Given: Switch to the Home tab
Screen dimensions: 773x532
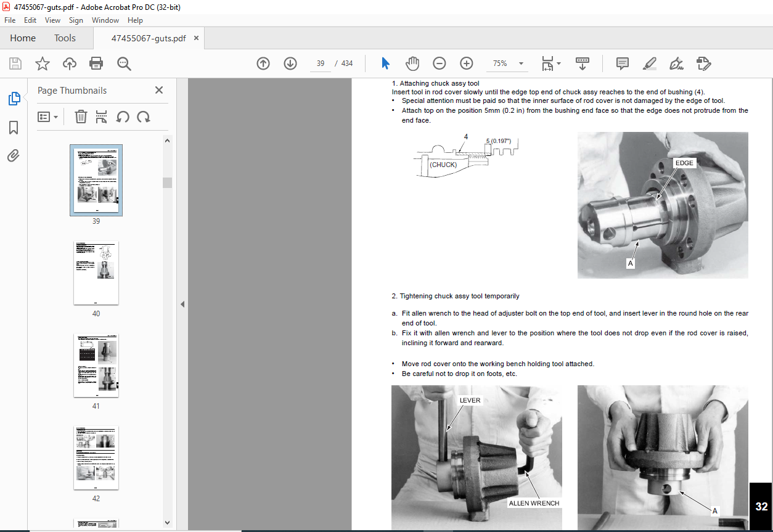Looking at the screenshot, I should point(23,38).
